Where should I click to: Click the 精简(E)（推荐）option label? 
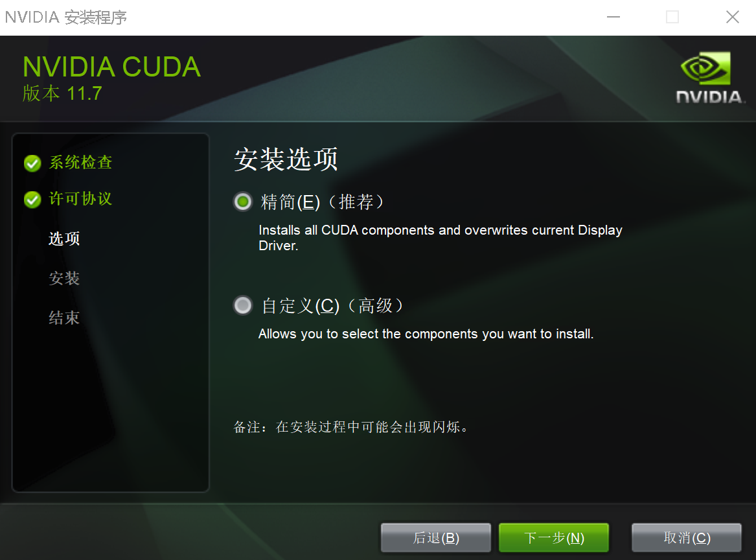point(323,202)
